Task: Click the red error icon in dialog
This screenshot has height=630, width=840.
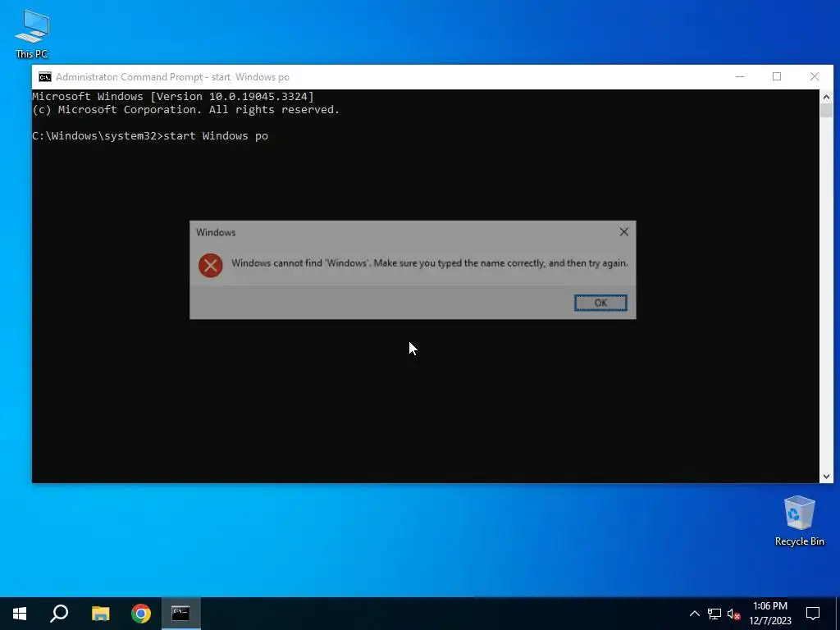Action: click(211, 265)
